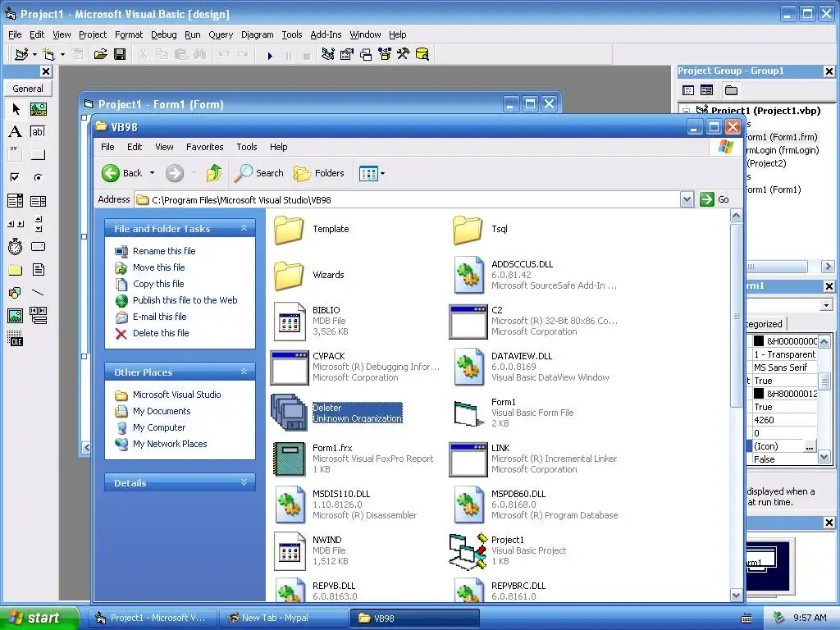Toggle Folders pane in VB98 explorer
This screenshot has width=840, height=630.
[319, 173]
